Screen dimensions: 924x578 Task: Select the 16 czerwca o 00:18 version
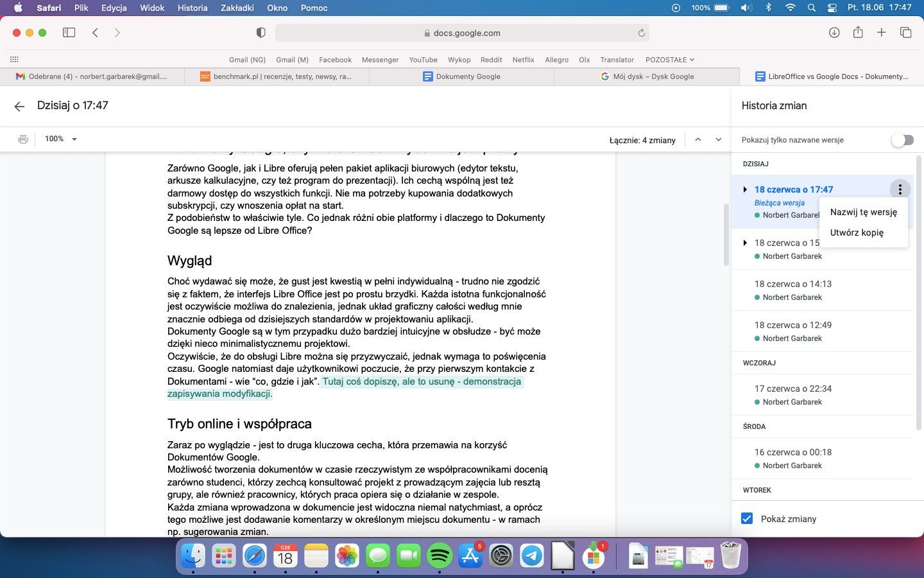click(x=823, y=459)
